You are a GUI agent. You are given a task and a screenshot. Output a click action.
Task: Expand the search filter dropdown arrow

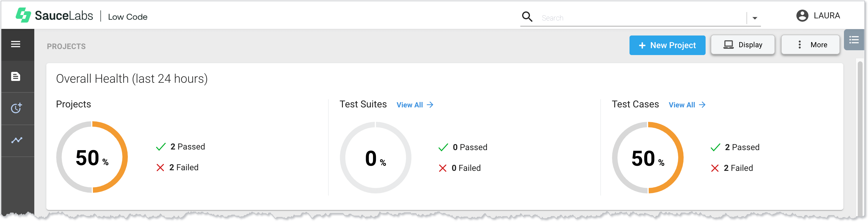coord(755,18)
